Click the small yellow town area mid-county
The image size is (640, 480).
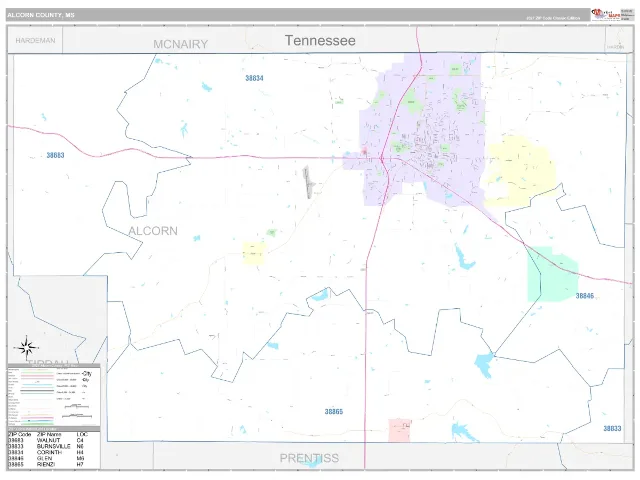[x=254, y=253]
